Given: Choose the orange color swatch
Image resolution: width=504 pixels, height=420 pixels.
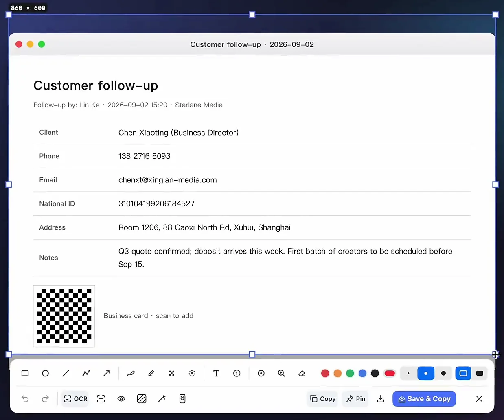Looking at the screenshot, I should coord(337,373).
